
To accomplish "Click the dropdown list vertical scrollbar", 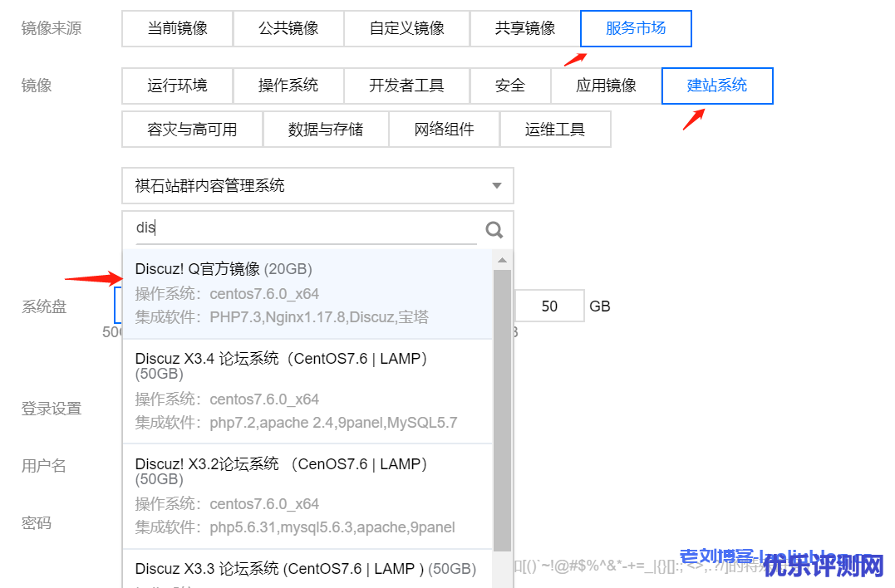I will tap(502, 410).
